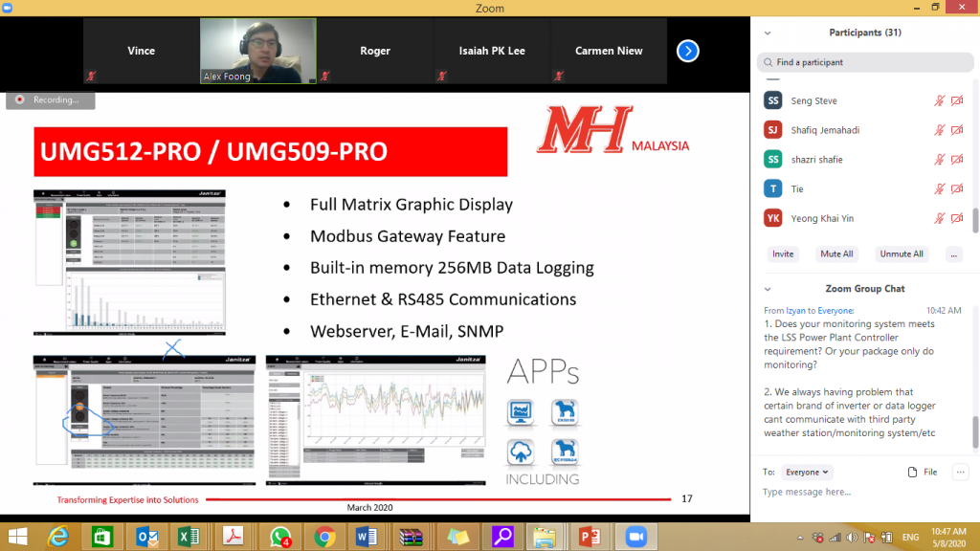The height and width of the screenshot is (551, 980).
Task: Click the network signal tray icon
Action: point(835,538)
